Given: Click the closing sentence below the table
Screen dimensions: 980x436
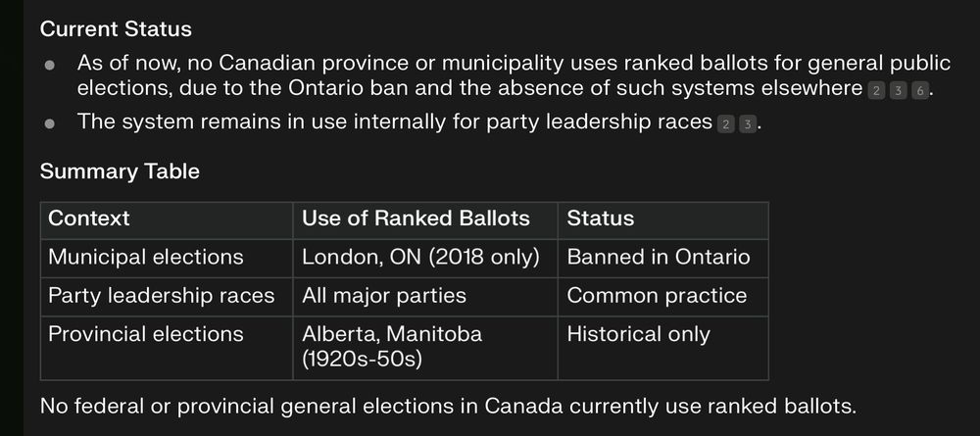Looking at the screenshot, I should (450, 406).
